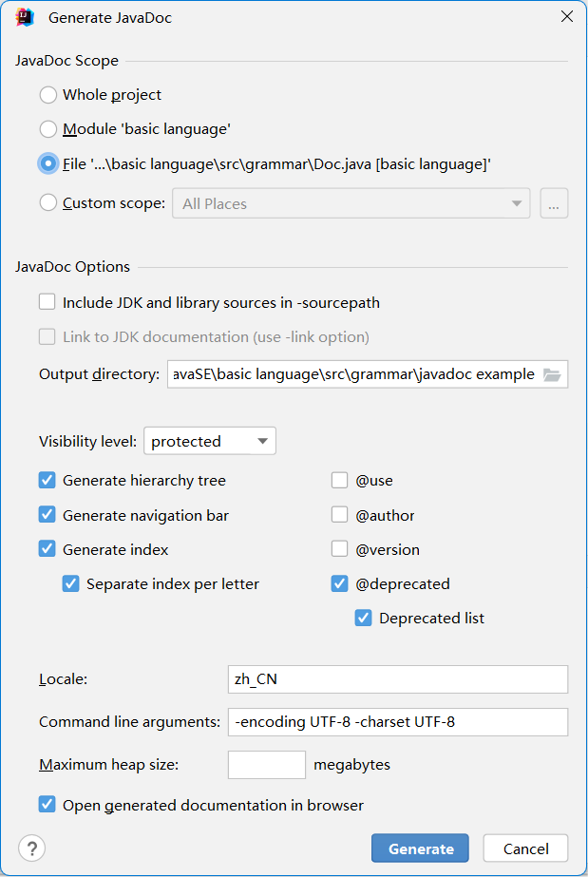The height and width of the screenshot is (877, 588).
Task: Uncheck Generate navigation bar
Action: click(47, 515)
